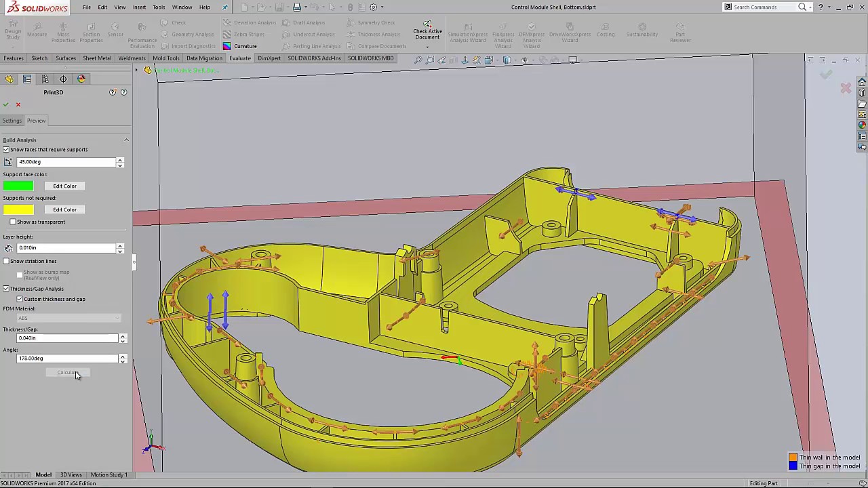868x488 pixels.
Task: Click the Print icon in the toolbar
Action: pos(297,7)
